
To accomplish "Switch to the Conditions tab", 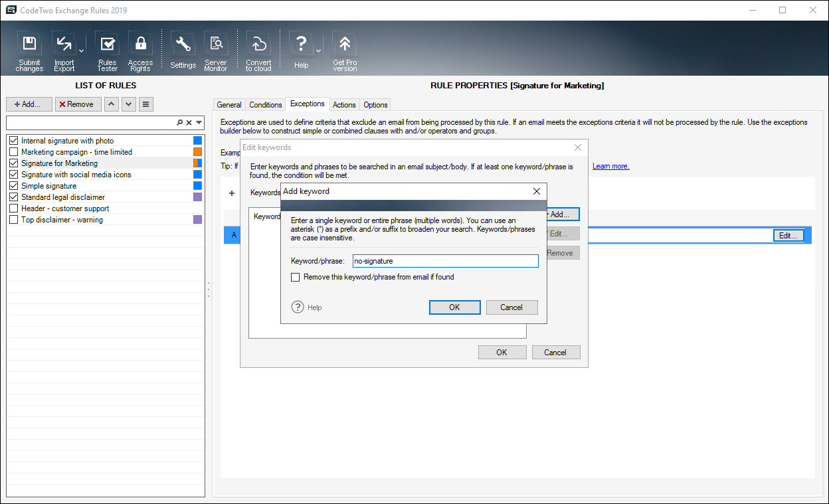I will coord(266,105).
